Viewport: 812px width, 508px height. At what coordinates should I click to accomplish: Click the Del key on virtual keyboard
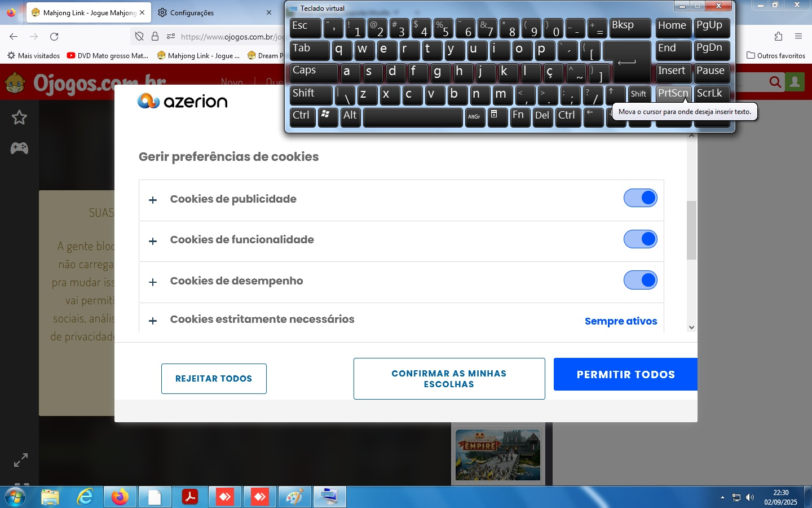coord(542,117)
